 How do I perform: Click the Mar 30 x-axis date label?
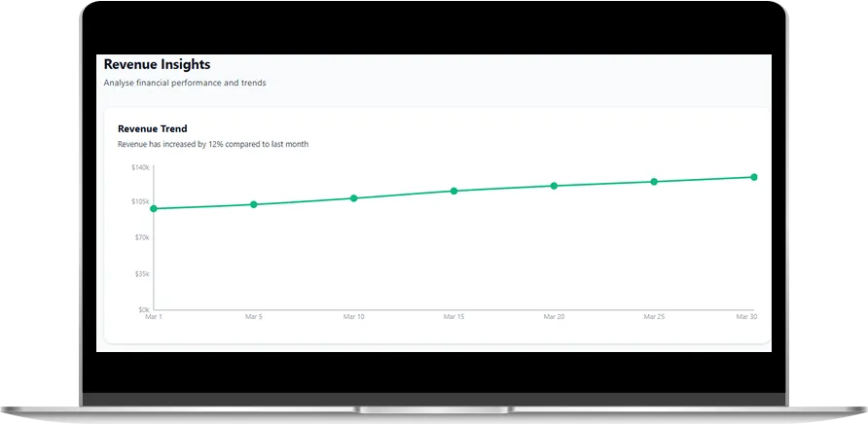pyautogui.click(x=746, y=317)
